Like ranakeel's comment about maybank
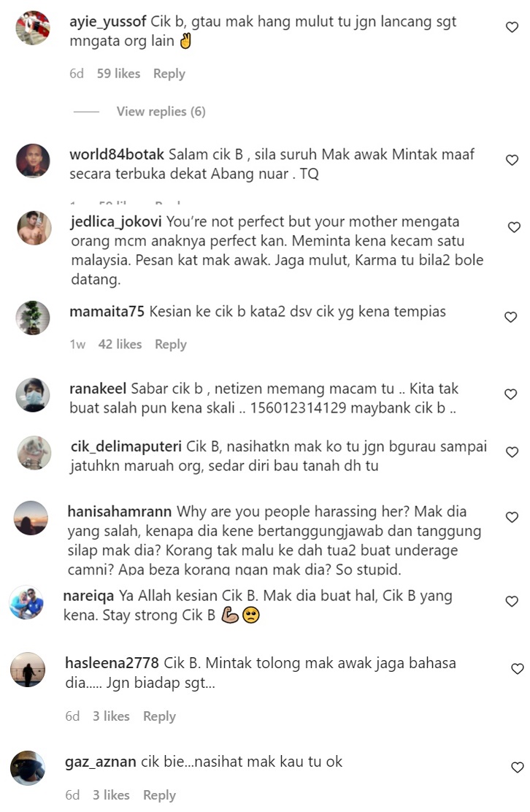 click(511, 394)
